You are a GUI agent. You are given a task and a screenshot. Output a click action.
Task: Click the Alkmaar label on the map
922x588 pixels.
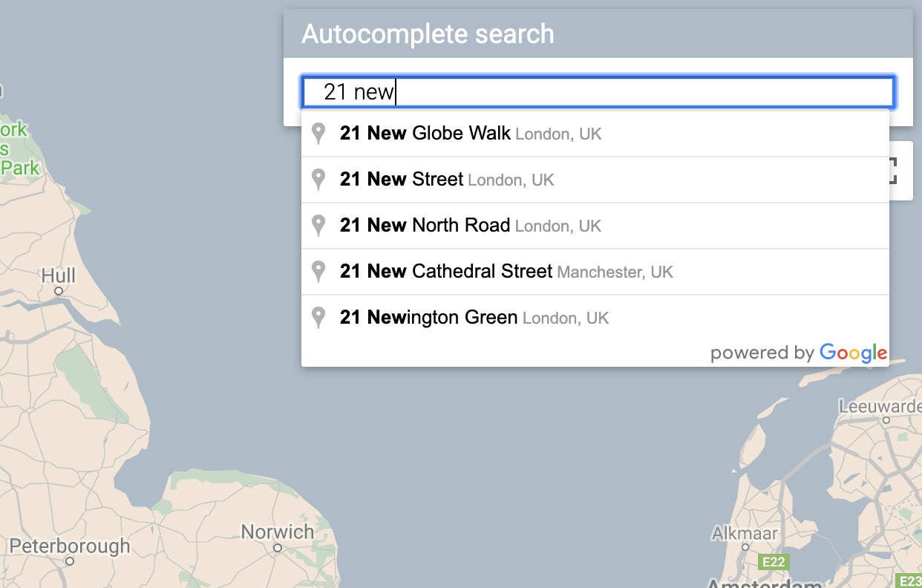pos(745,534)
